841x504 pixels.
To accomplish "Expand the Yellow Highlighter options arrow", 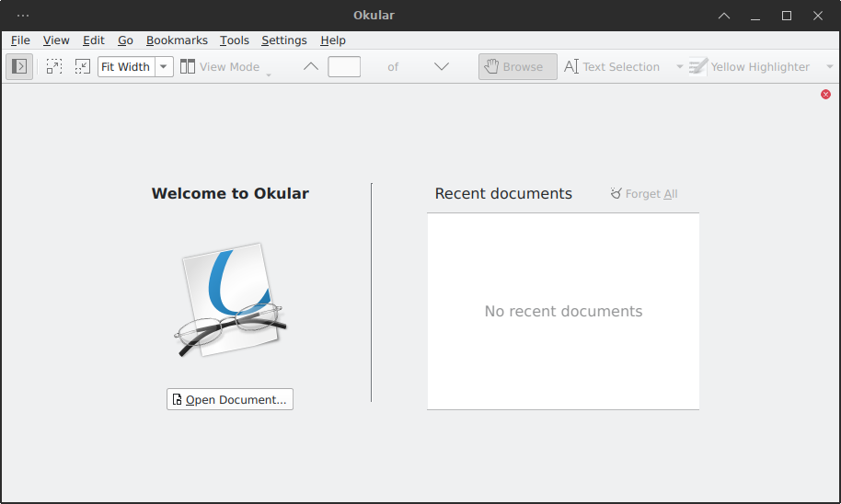I will tap(829, 66).
